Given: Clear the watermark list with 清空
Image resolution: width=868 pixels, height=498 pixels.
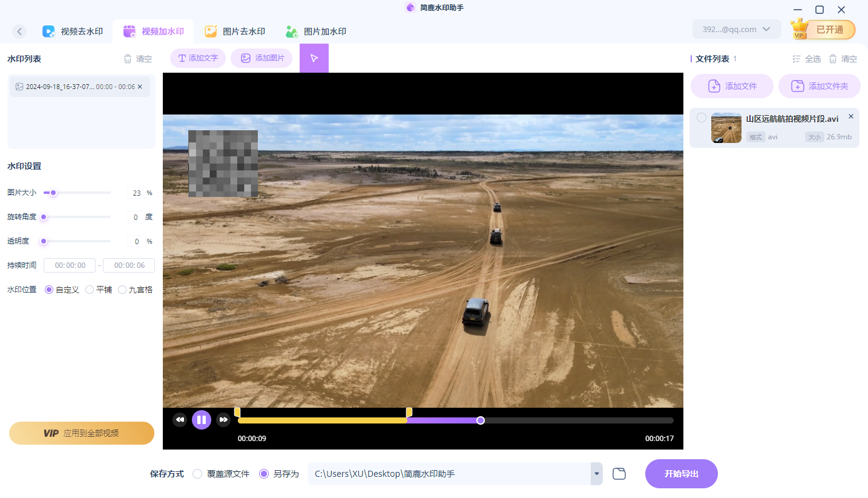Looking at the screenshot, I should [138, 59].
